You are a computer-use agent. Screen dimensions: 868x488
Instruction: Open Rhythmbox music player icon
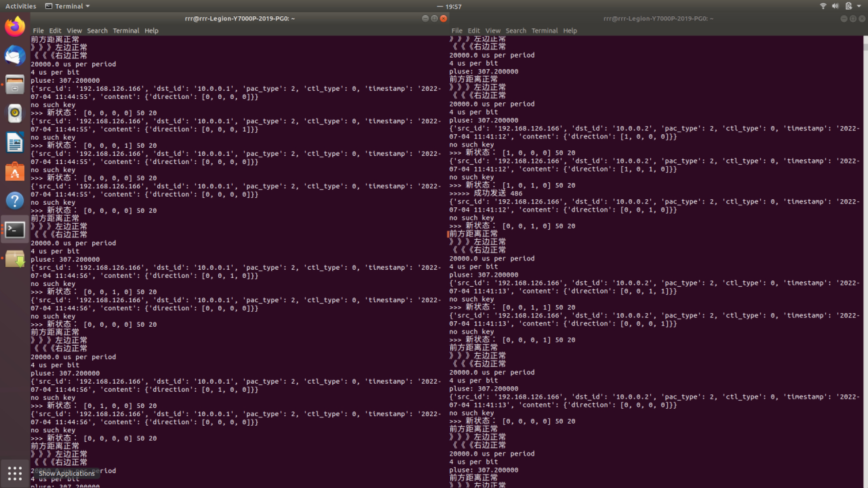(x=15, y=113)
